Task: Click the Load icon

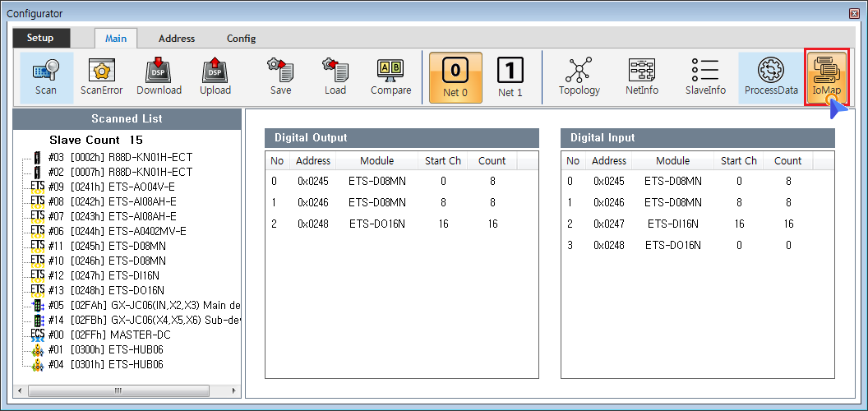Action: click(335, 77)
